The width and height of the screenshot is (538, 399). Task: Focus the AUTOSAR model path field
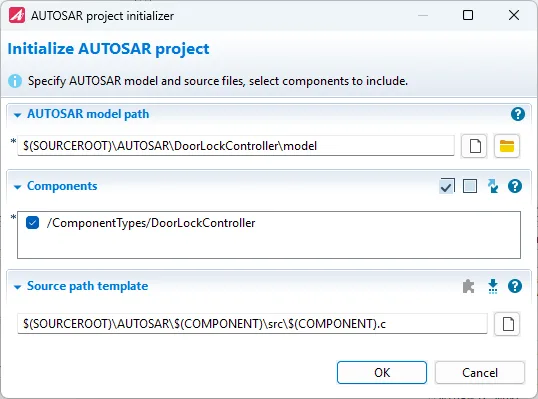point(236,146)
